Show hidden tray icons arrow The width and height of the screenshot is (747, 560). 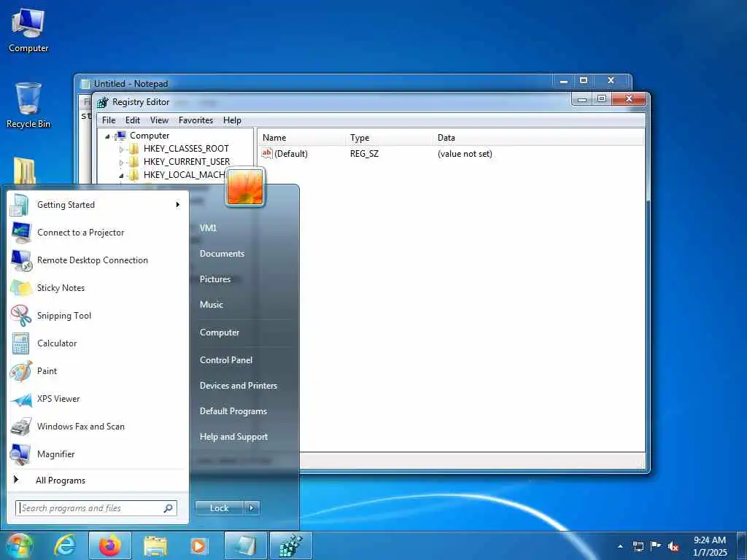click(x=620, y=546)
